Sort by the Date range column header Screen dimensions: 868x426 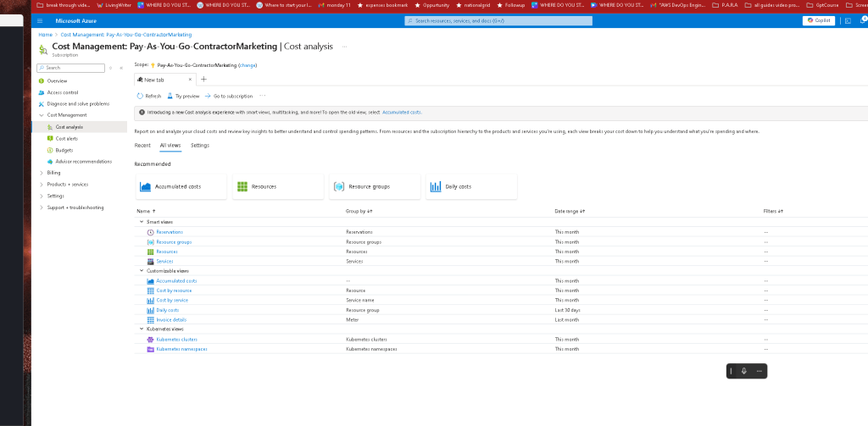570,211
